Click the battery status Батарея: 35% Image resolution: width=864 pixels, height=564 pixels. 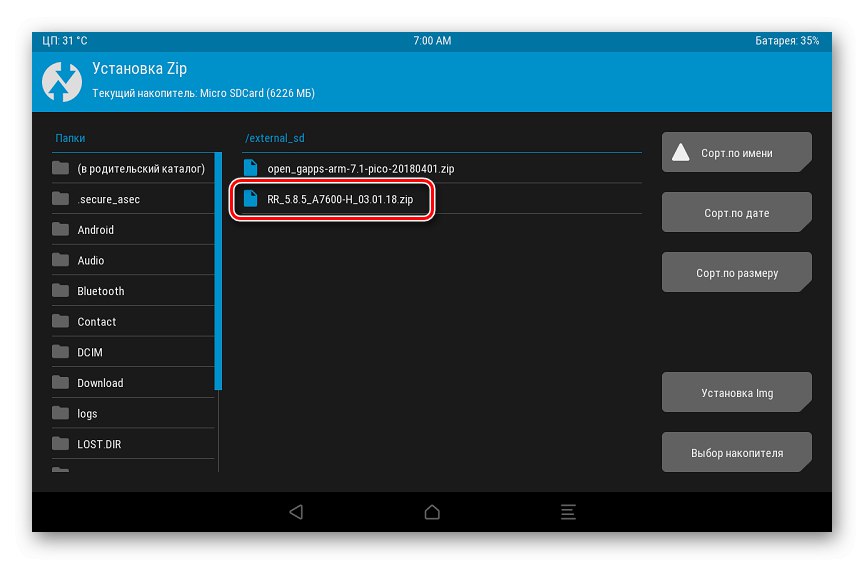click(786, 41)
